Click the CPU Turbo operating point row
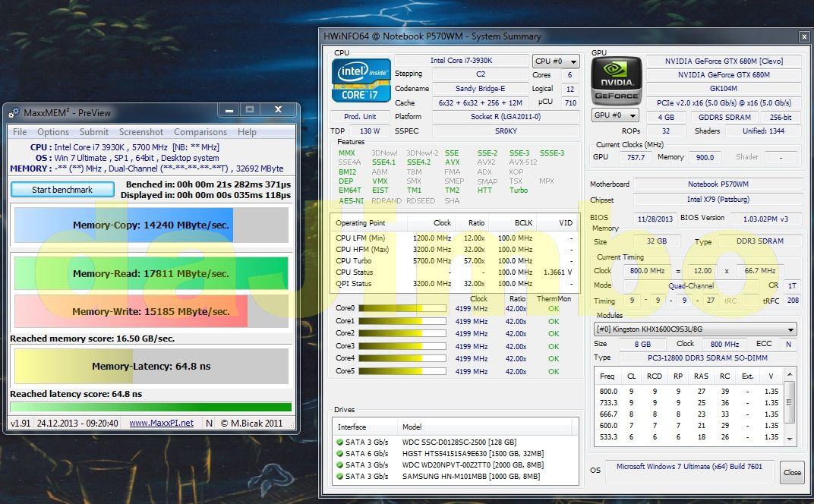The height and width of the screenshot is (504, 814). 456,260
